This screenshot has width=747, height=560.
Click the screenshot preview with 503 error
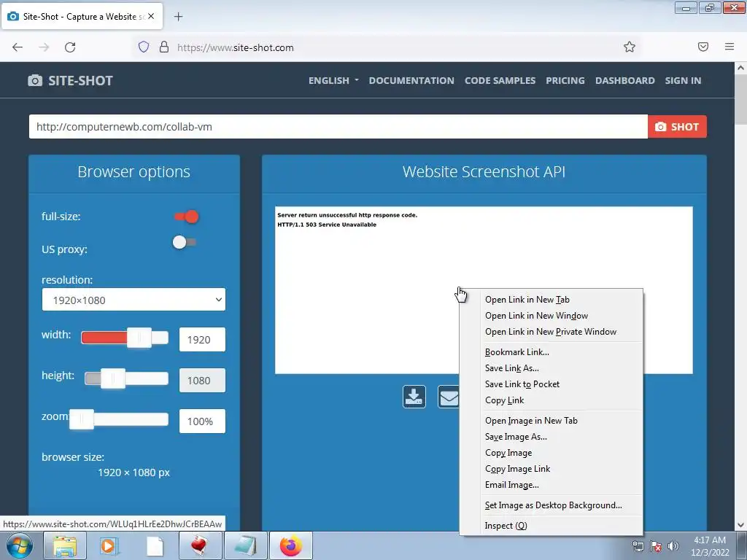pos(484,290)
